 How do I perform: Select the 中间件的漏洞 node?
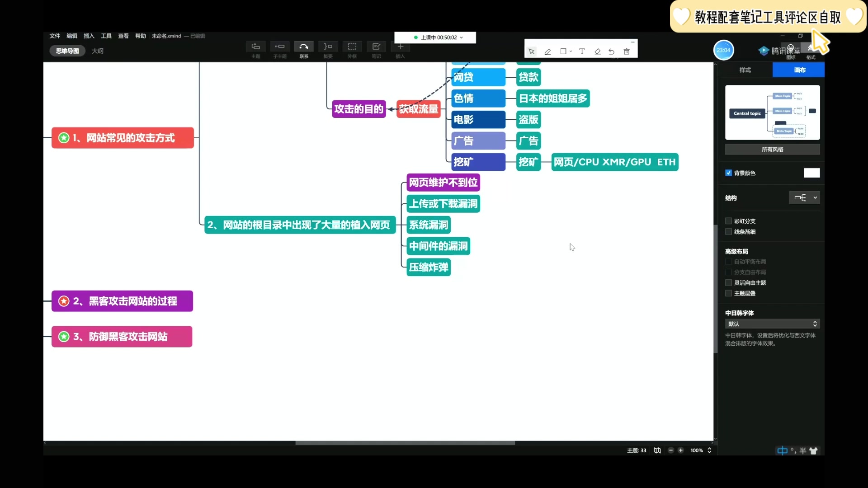[x=439, y=246]
